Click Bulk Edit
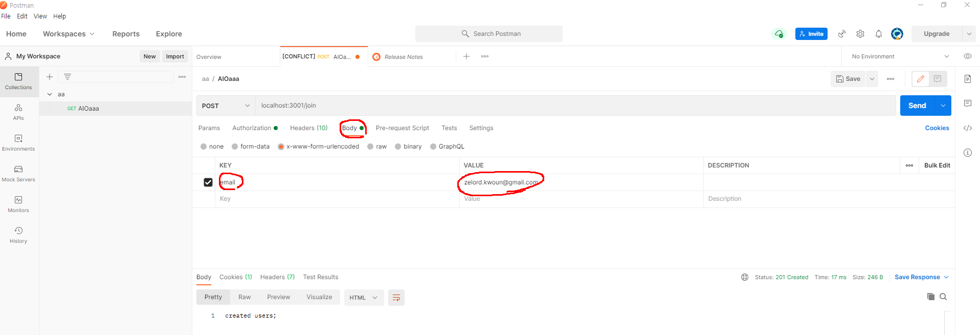The width and height of the screenshot is (980, 335). (x=937, y=165)
